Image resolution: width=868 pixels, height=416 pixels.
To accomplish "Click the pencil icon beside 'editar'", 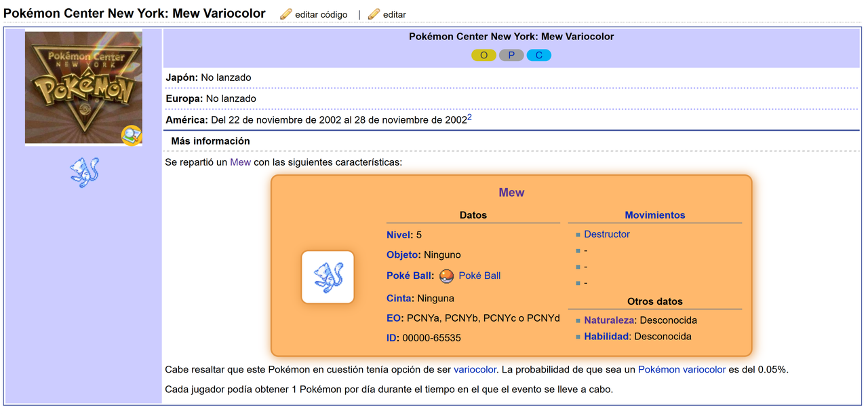I will click(374, 14).
